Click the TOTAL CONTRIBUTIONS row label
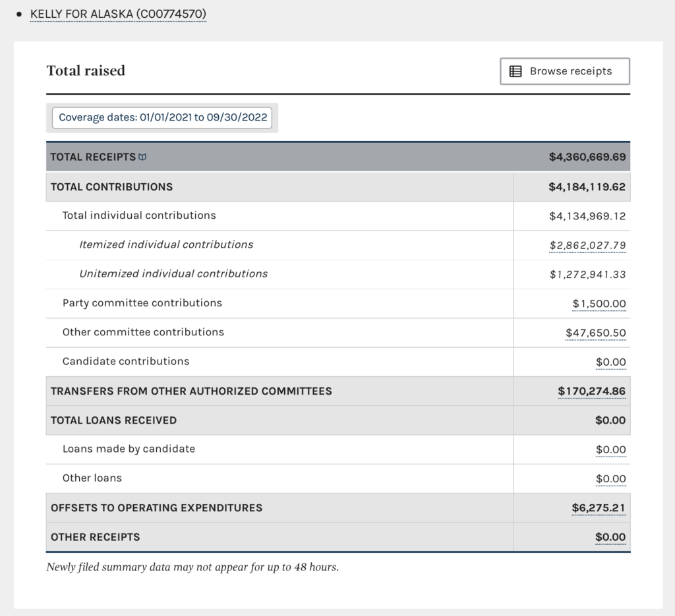The width and height of the screenshot is (675, 616). point(111,187)
